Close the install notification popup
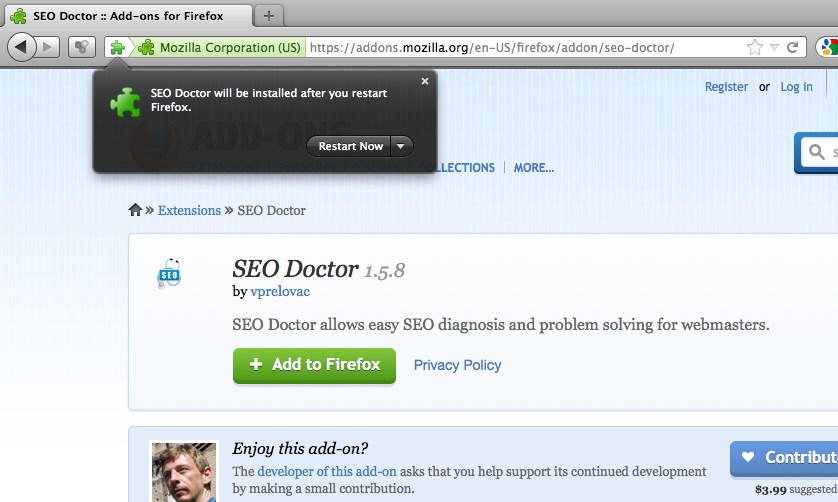Viewport: 838px width, 502px height. (425, 81)
